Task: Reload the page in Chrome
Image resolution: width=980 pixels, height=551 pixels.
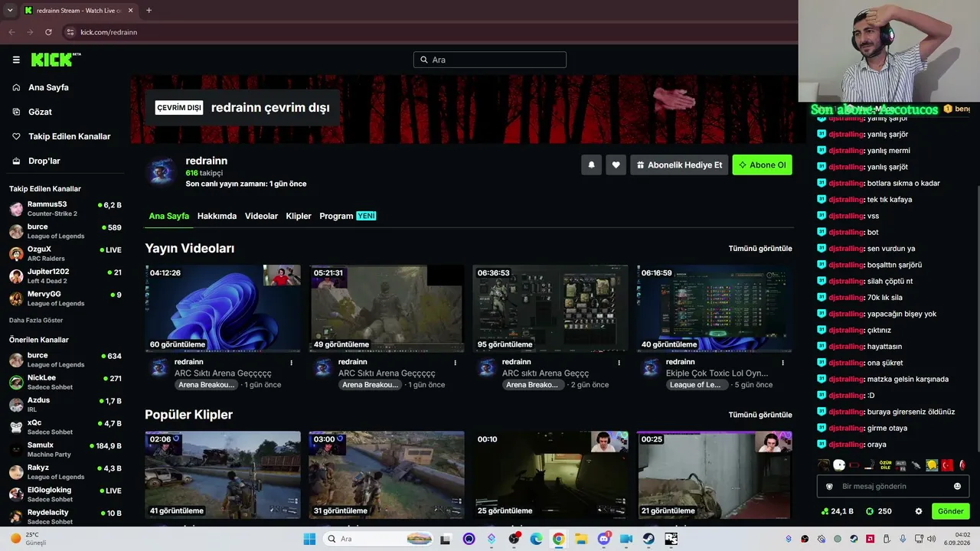Action: coord(48,32)
